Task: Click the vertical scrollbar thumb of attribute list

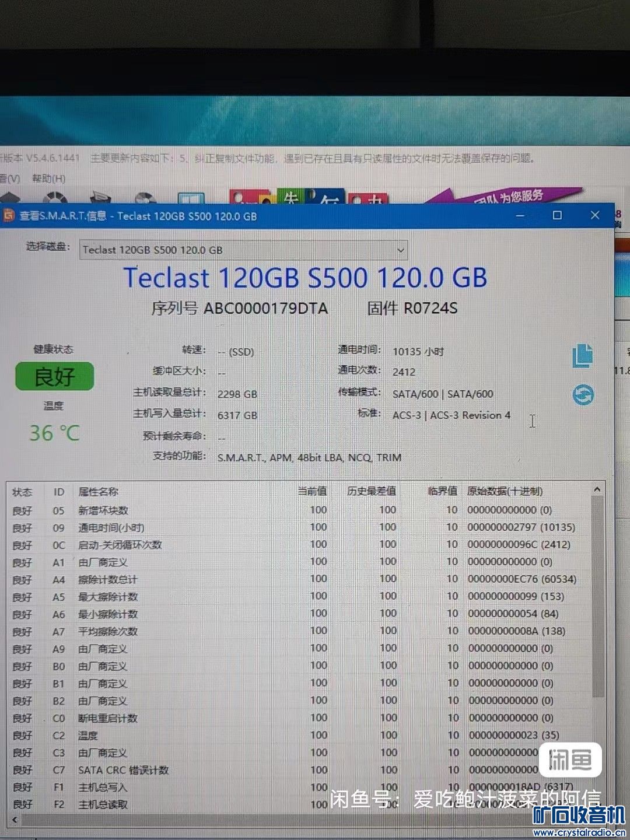Action: [597, 595]
